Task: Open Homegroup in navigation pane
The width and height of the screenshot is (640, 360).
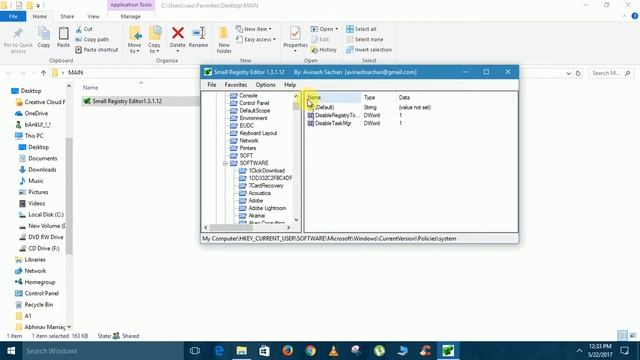Action: (40, 282)
